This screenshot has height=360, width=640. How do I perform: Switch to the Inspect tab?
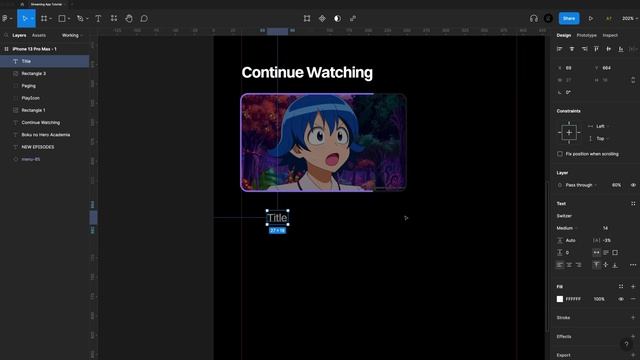(610, 36)
